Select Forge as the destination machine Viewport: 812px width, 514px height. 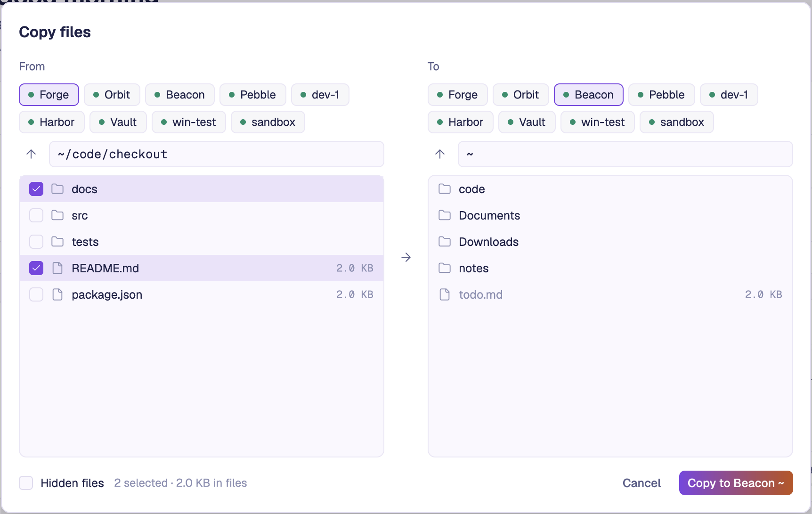458,95
